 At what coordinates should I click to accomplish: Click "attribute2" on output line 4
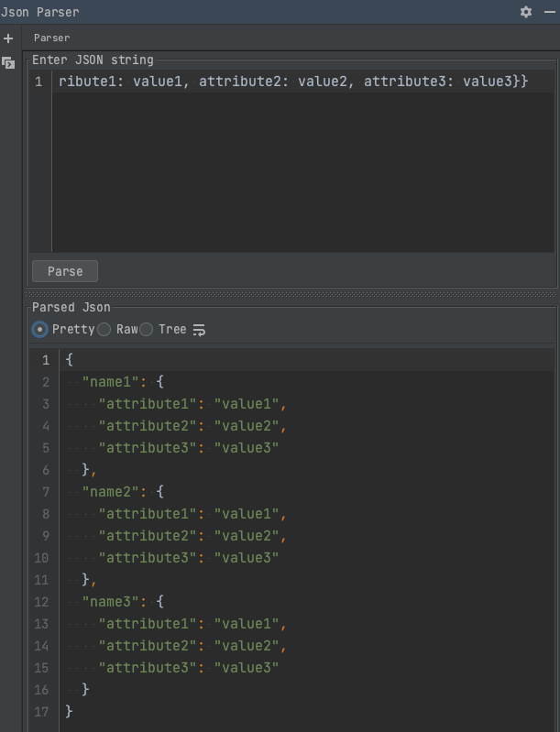[x=148, y=426]
